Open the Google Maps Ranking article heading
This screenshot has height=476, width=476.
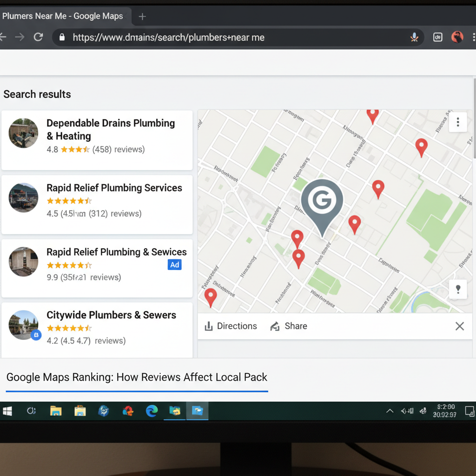click(137, 377)
